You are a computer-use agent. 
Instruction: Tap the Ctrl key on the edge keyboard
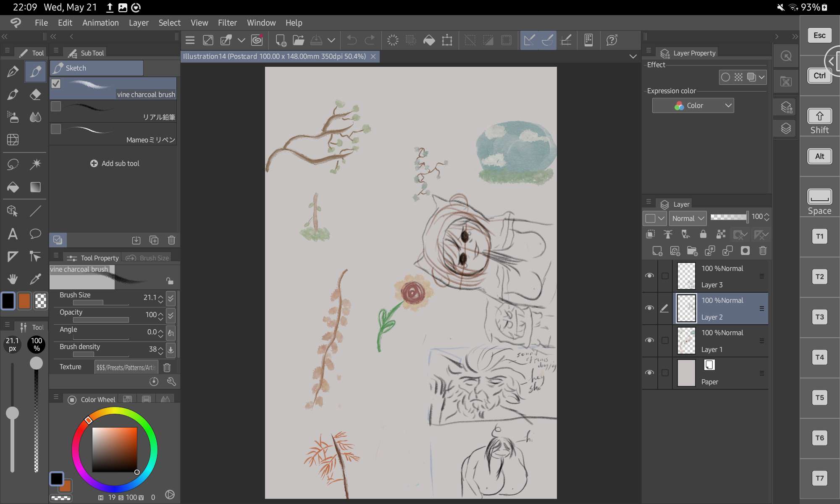[819, 76]
